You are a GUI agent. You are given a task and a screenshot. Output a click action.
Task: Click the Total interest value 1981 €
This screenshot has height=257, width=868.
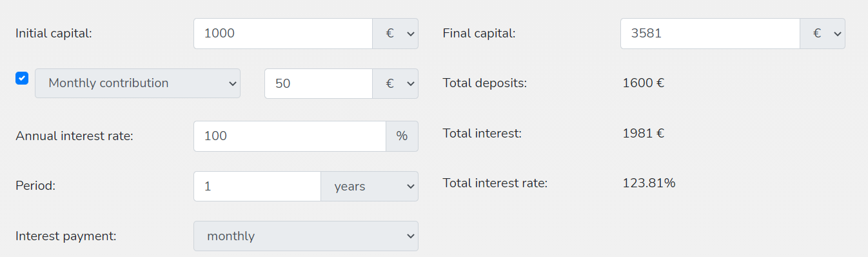pos(644,134)
